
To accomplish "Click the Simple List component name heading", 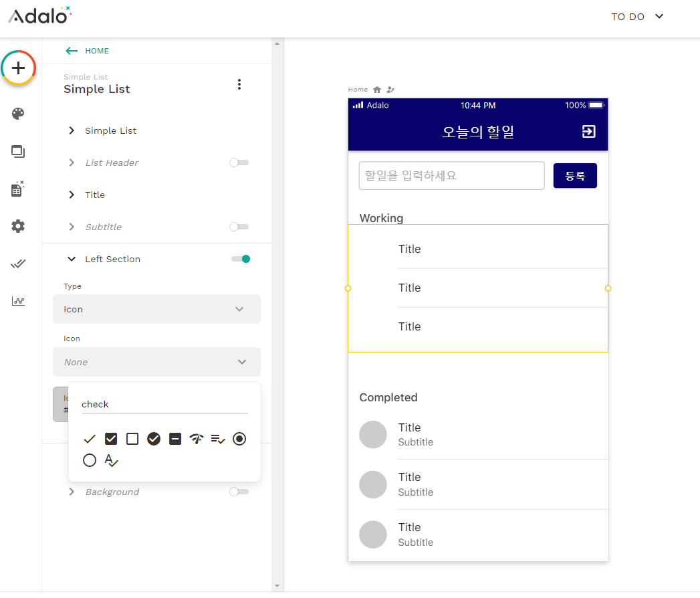I will (x=97, y=90).
